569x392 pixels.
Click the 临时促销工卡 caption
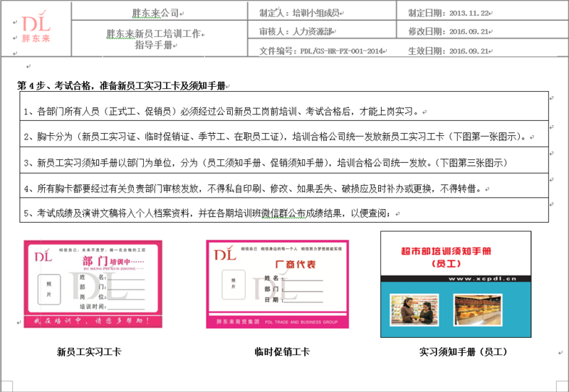click(x=282, y=351)
